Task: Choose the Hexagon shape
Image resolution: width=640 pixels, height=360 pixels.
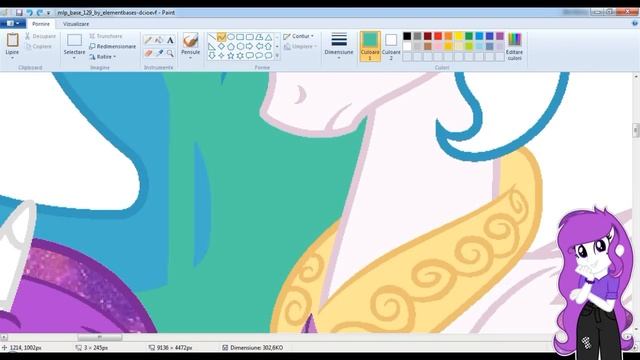Action: pos(240,47)
